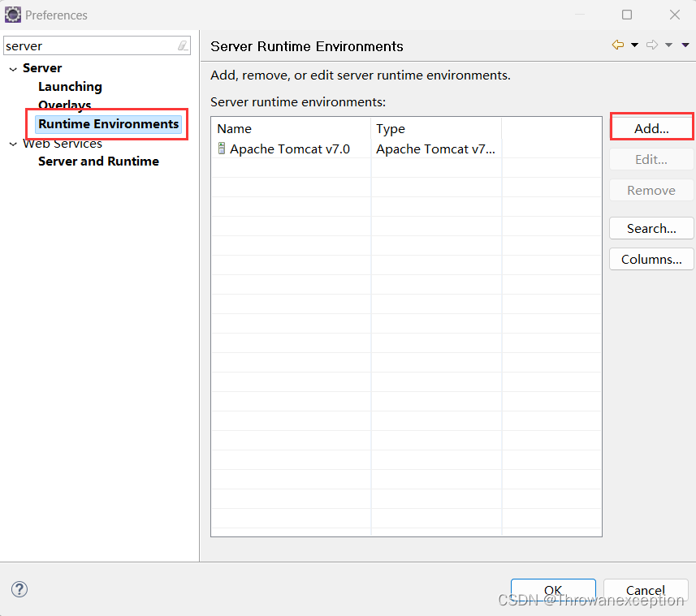The width and height of the screenshot is (696, 616).
Task: Open Launching preferences page
Action: pyautogui.click(x=70, y=87)
